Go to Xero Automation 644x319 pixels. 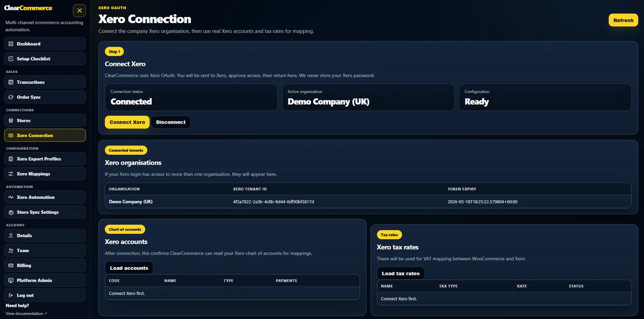[x=45, y=197]
